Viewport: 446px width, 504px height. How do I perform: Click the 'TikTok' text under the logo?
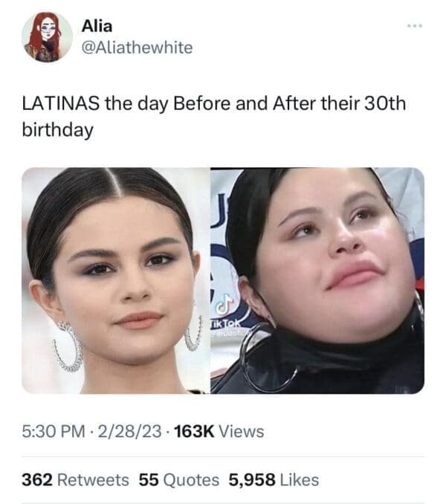[225, 323]
